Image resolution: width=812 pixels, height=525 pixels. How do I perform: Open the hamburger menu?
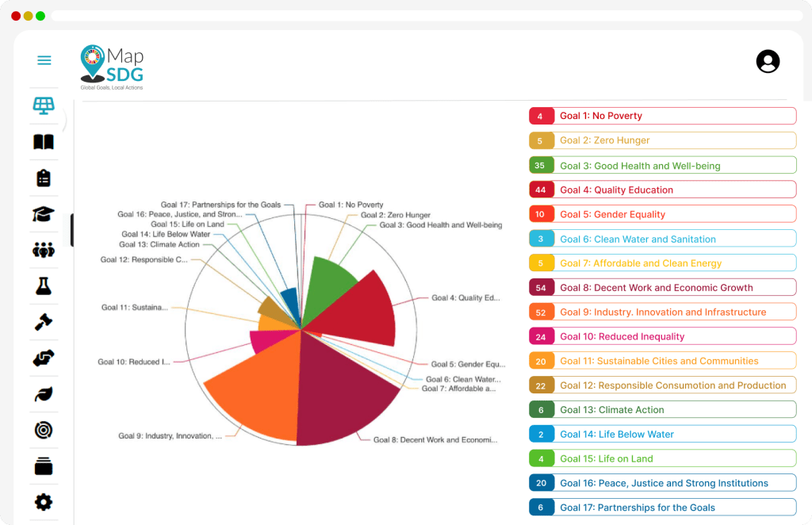pos(44,60)
